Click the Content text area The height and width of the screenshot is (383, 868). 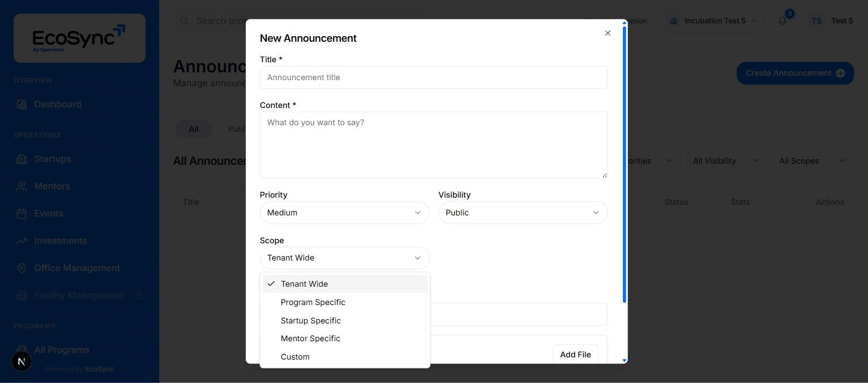coord(433,145)
